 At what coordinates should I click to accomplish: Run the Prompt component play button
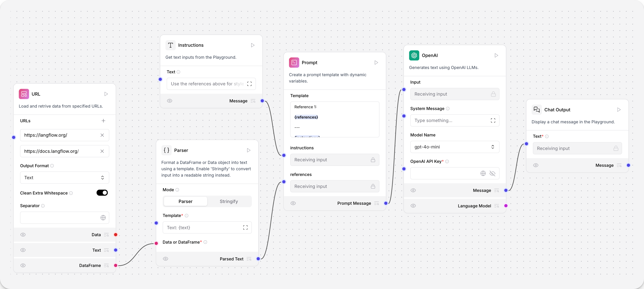(376, 63)
